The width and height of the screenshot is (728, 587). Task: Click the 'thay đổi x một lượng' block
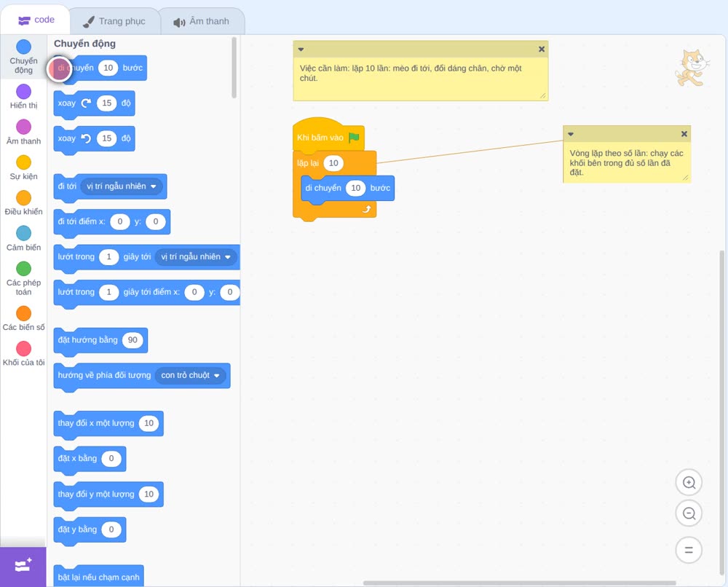coord(108,424)
